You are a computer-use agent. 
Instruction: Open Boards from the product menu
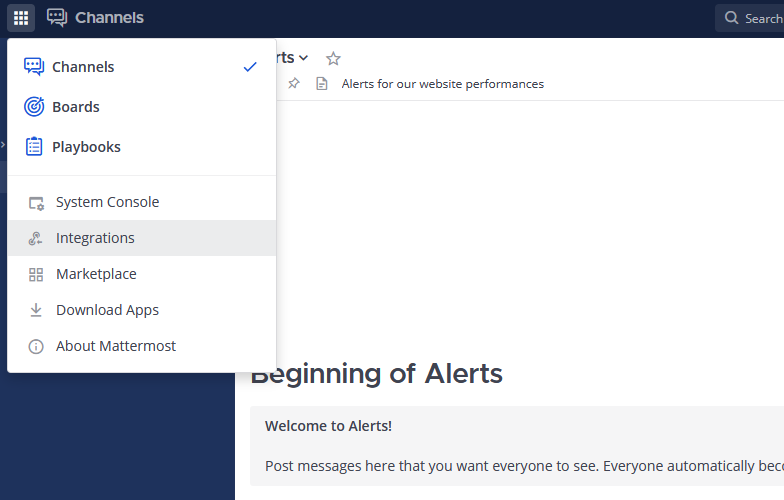point(142,106)
